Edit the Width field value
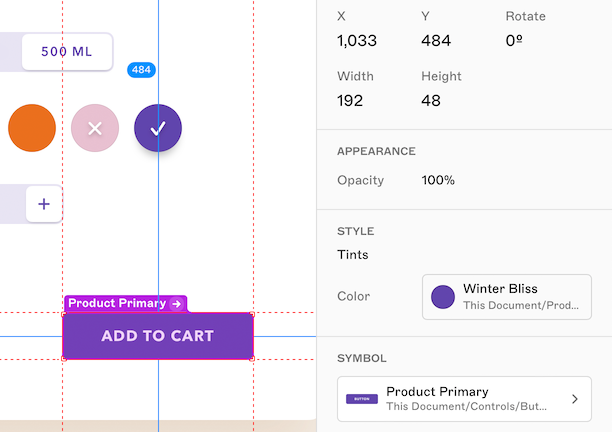The width and height of the screenshot is (612, 432). [x=350, y=100]
